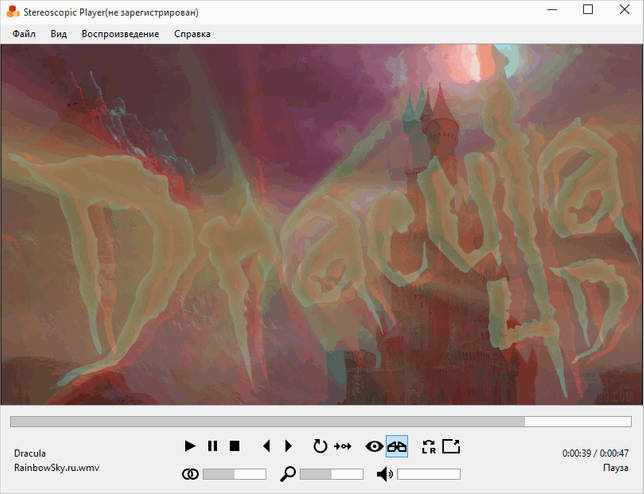Stop playback with the Stop button
The image size is (644, 494).
coord(235,446)
